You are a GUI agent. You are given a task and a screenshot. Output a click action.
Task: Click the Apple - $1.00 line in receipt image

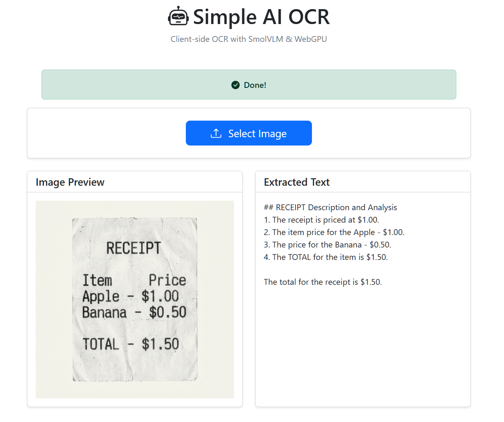[131, 296]
